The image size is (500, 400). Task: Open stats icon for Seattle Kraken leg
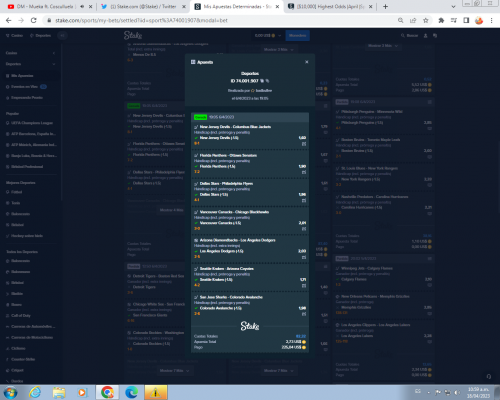[304, 286]
